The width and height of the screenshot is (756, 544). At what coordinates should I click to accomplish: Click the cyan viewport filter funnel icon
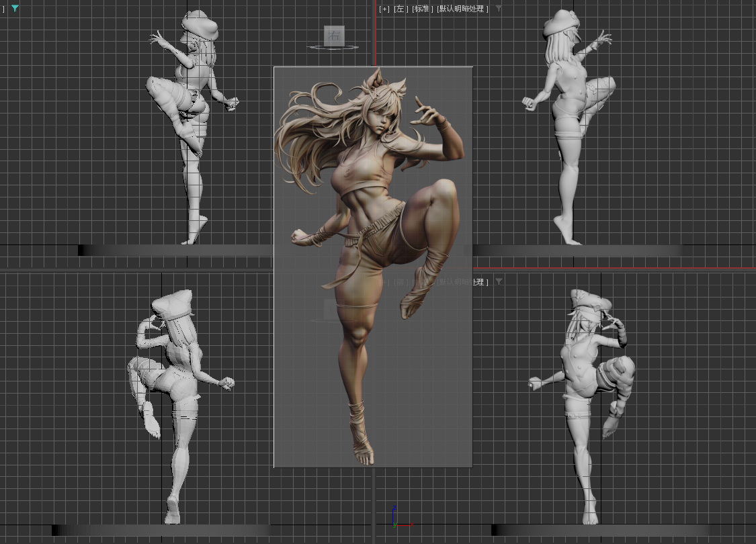tap(15, 8)
